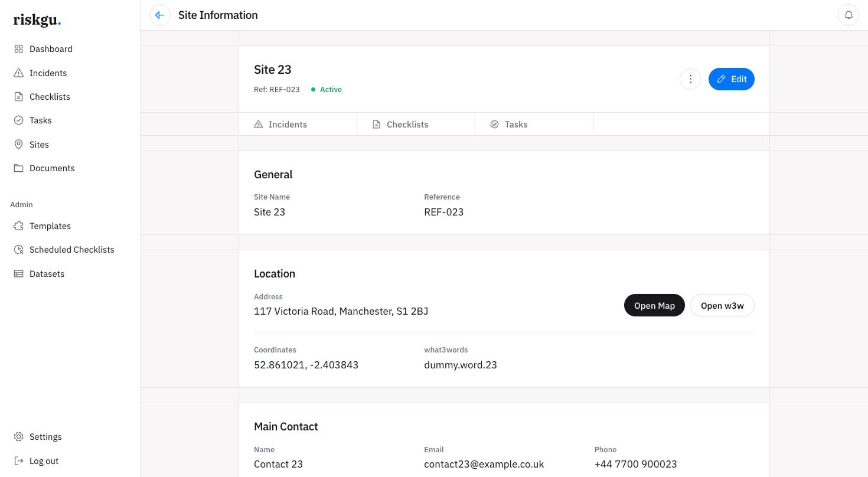Click the Dashboard grid icon
This screenshot has width=868, height=477.
pyautogui.click(x=19, y=49)
